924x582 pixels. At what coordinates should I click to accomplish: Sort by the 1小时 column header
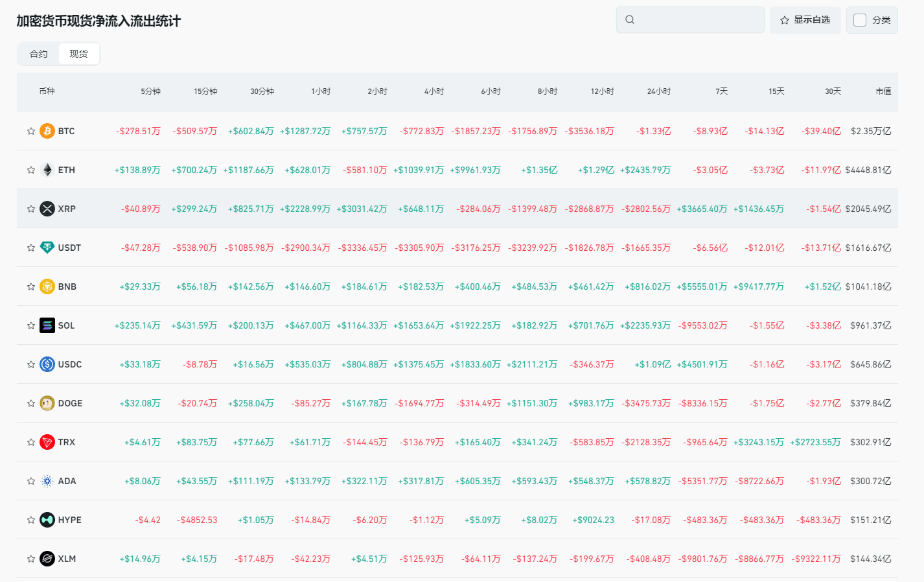321,91
